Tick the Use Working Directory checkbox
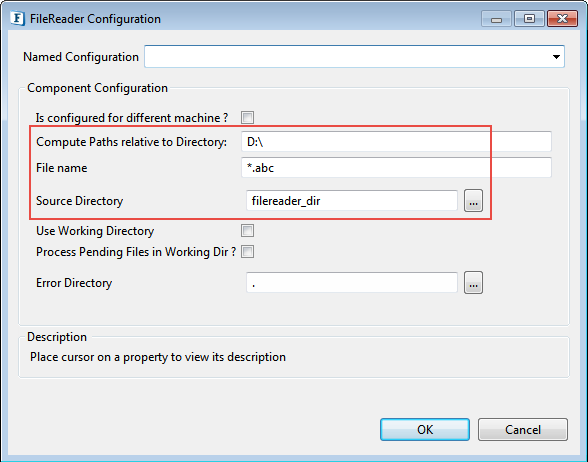Viewport: 588px width, 462px height. coord(248,230)
